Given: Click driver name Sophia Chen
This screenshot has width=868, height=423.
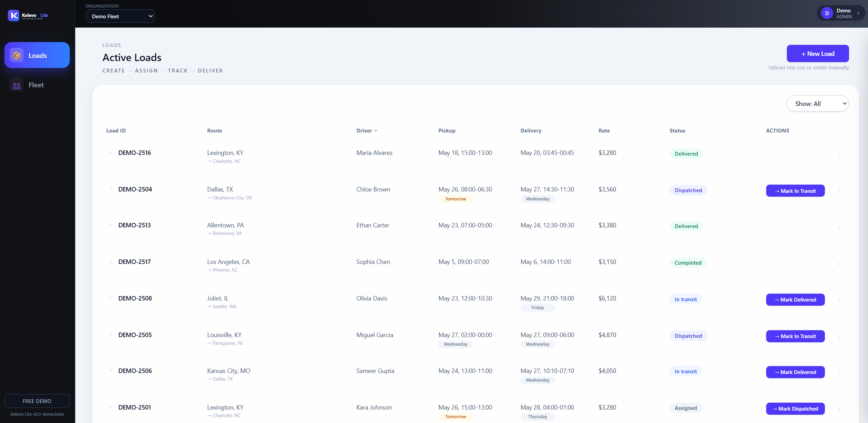Looking at the screenshot, I should [x=373, y=262].
